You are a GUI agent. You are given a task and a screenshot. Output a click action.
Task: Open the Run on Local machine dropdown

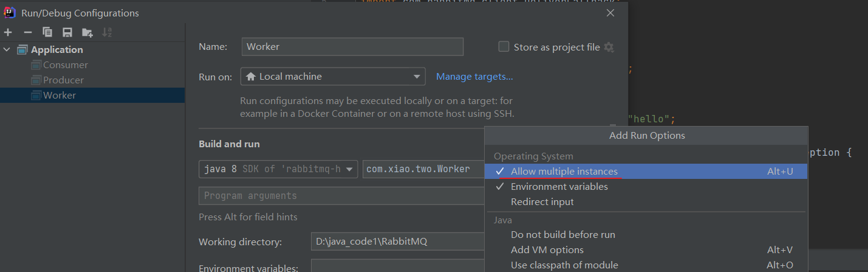tap(333, 77)
